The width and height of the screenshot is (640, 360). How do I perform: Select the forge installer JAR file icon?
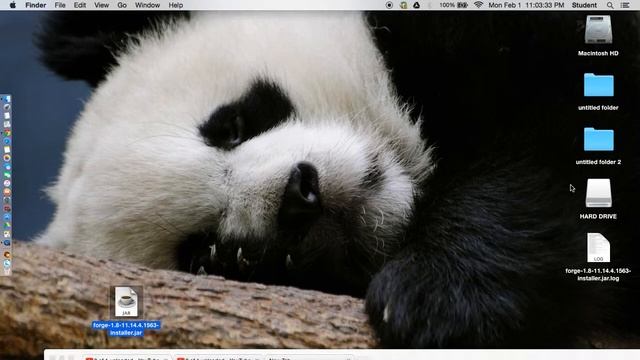pos(126,301)
